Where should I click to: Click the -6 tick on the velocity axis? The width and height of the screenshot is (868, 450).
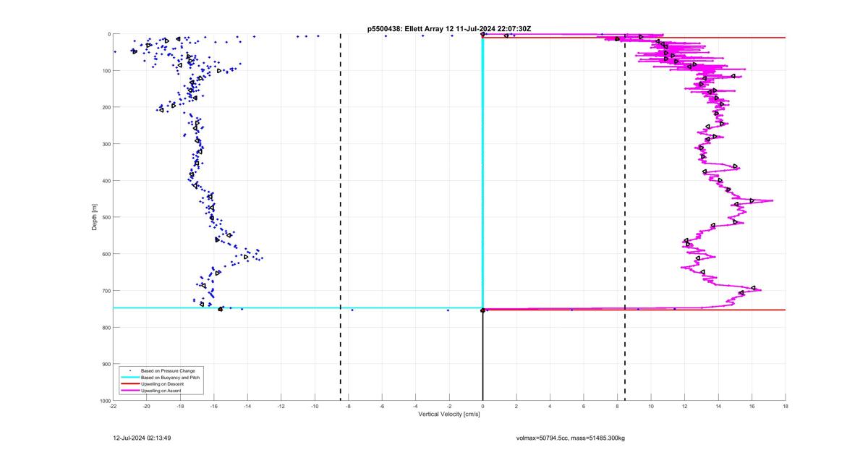click(x=382, y=407)
